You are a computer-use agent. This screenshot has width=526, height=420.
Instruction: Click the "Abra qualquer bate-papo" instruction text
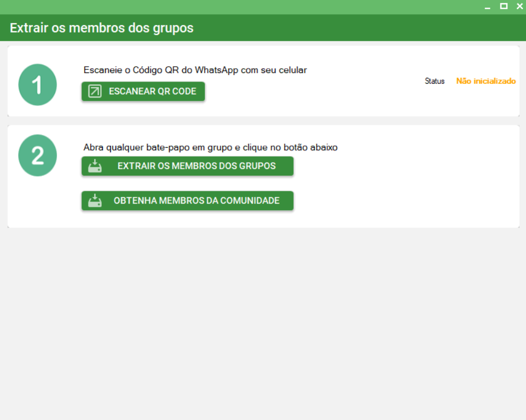(211, 147)
